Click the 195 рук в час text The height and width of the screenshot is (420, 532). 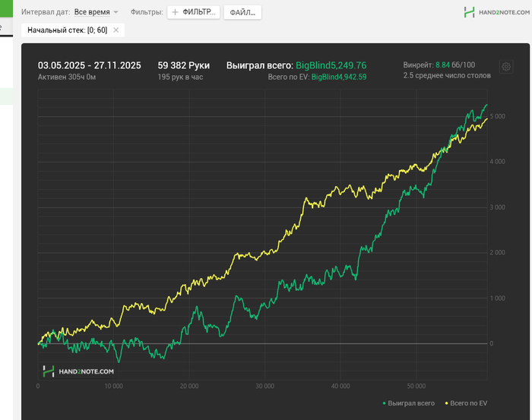tap(180, 77)
